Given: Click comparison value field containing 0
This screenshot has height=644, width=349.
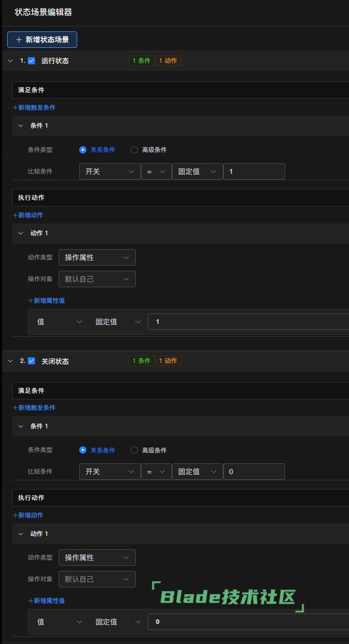Looking at the screenshot, I should click(x=254, y=472).
